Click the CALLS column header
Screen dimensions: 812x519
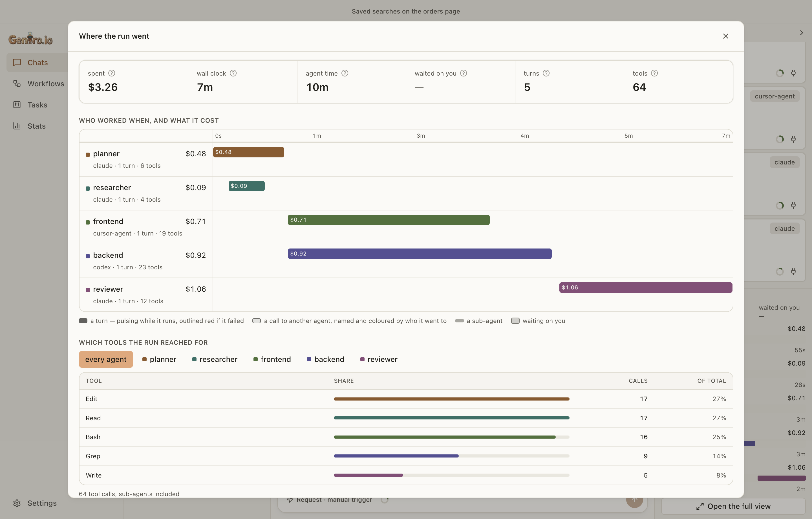tap(638, 381)
